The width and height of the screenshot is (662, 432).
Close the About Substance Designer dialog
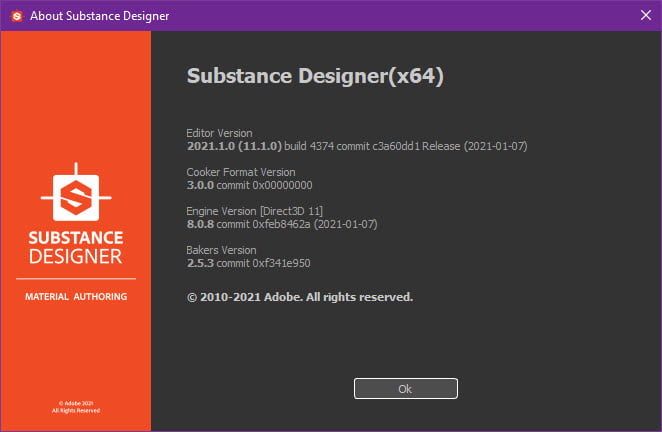(x=646, y=15)
